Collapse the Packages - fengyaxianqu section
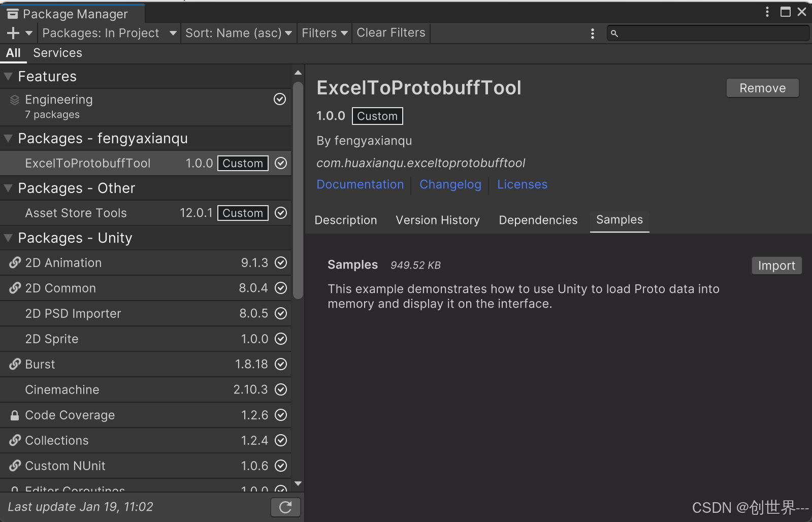Screen dimensions: 812x522 point(8,139)
